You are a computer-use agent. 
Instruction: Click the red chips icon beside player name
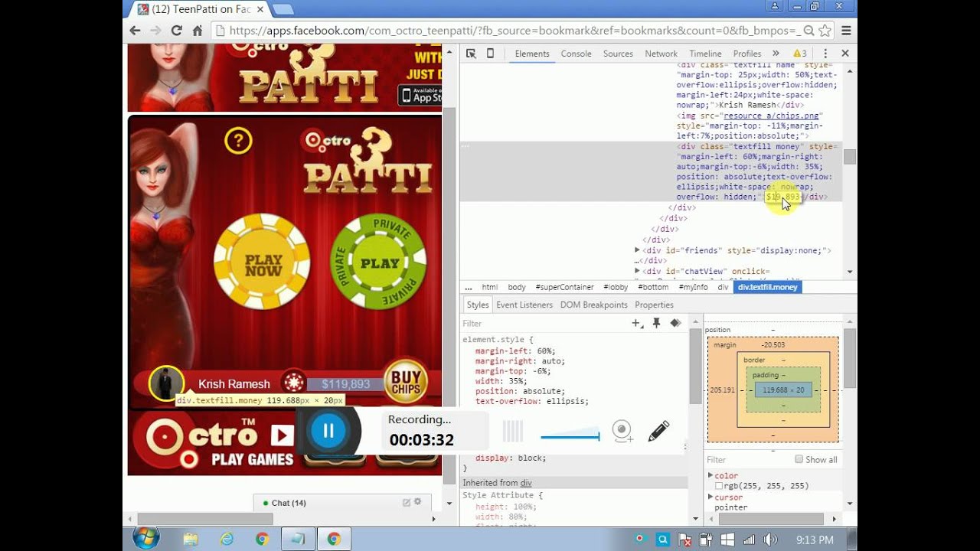click(x=293, y=383)
